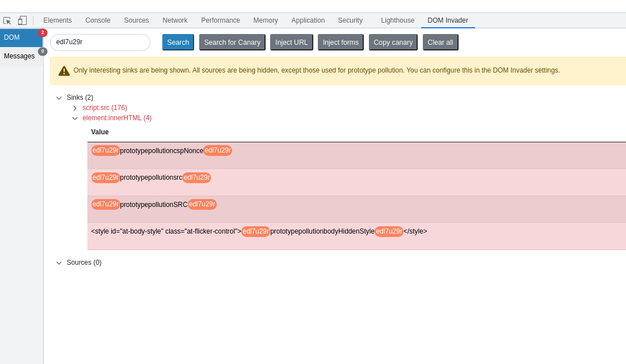
Task: Click the warning triangle icon in banner
Action: [x=64, y=71]
